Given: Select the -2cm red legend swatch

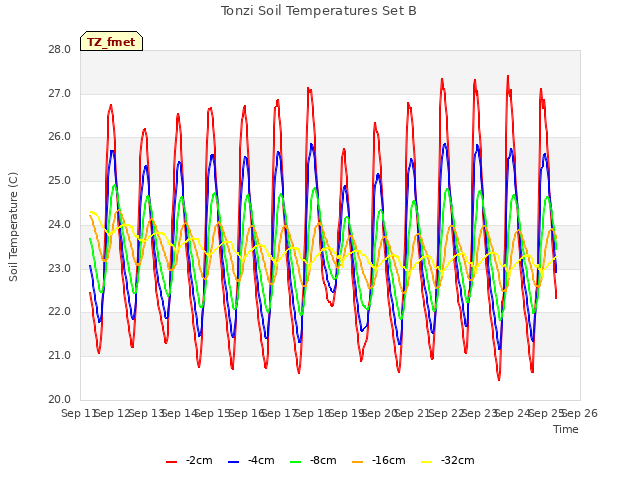Looking at the screenshot, I should click(171, 462).
